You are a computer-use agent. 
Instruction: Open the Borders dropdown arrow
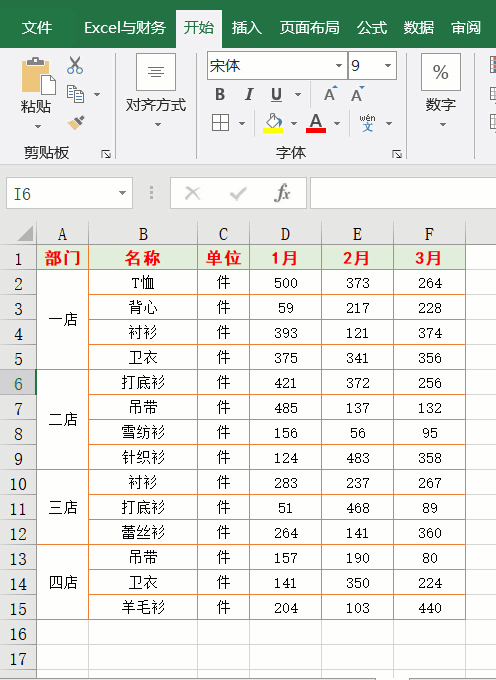242,123
